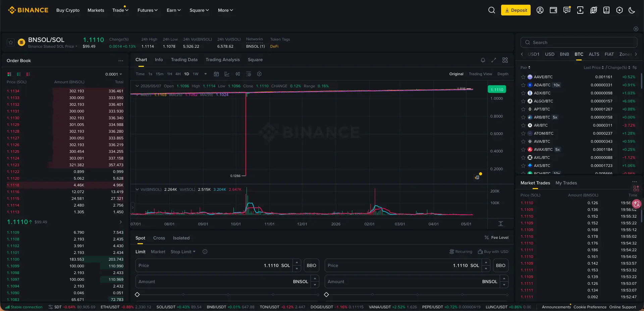This screenshot has height=311, width=644.
Task: Select the Cross margin tab
Action: point(159,238)
